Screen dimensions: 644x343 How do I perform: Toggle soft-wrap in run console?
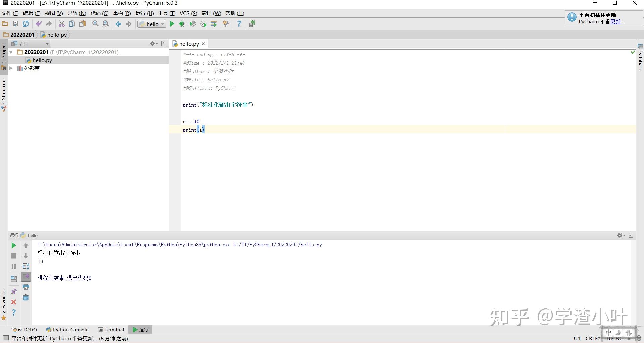click(26, 266)
